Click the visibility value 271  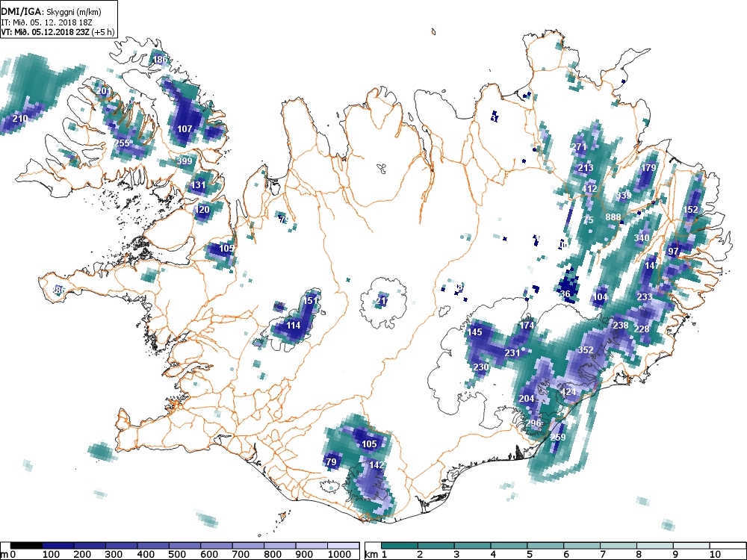[579, 146]
